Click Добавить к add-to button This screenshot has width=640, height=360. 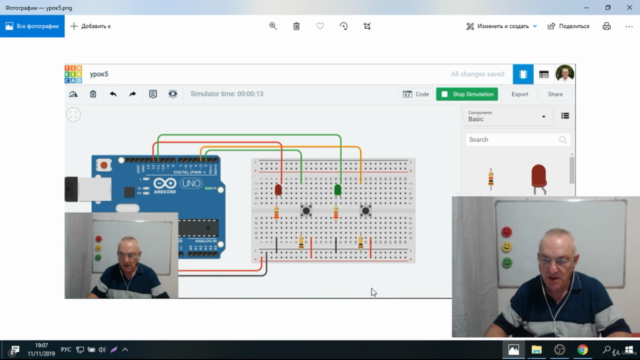pos(91,26)
